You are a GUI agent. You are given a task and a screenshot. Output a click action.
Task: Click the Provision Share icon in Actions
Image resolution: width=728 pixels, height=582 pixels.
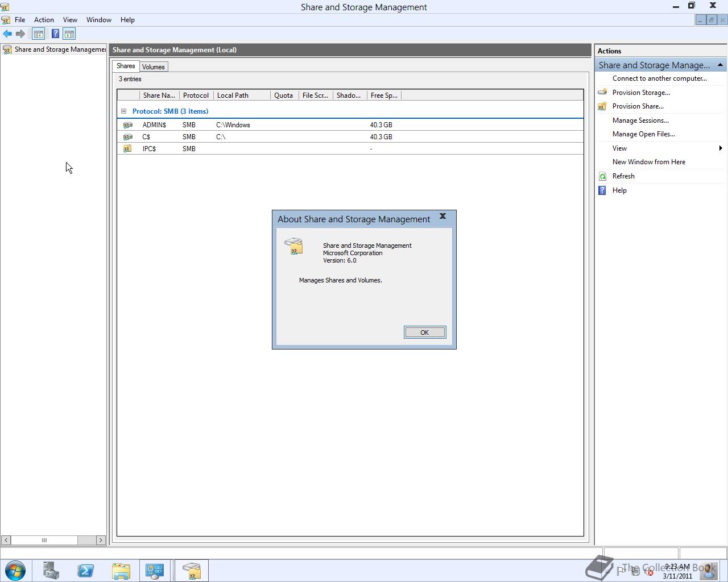(603, 106)
